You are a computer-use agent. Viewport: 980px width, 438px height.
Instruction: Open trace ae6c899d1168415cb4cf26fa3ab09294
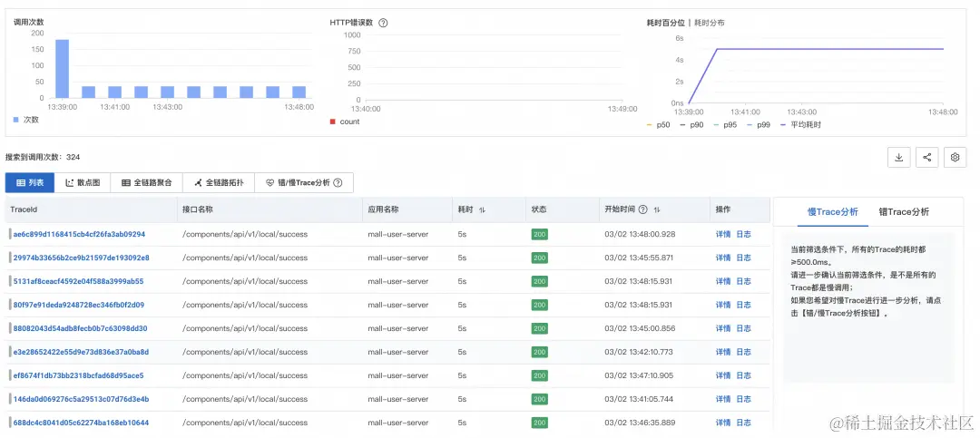click(x=79, y=234)
